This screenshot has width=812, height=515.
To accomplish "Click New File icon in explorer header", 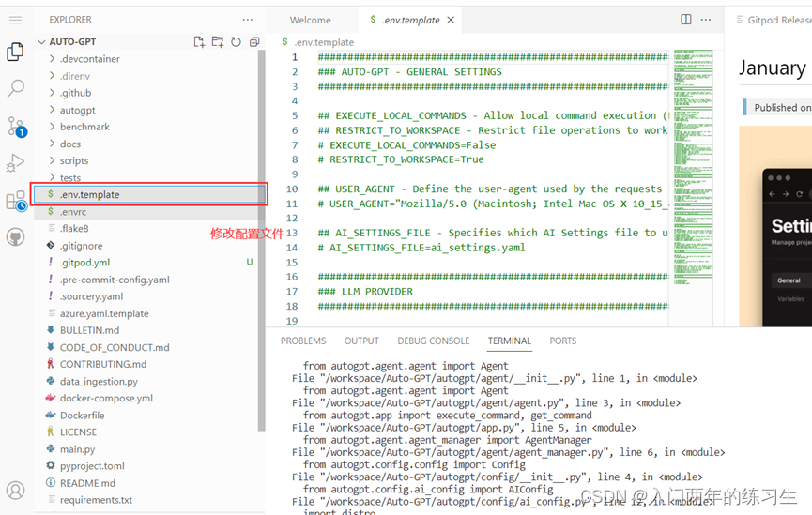I will (199, 42).
